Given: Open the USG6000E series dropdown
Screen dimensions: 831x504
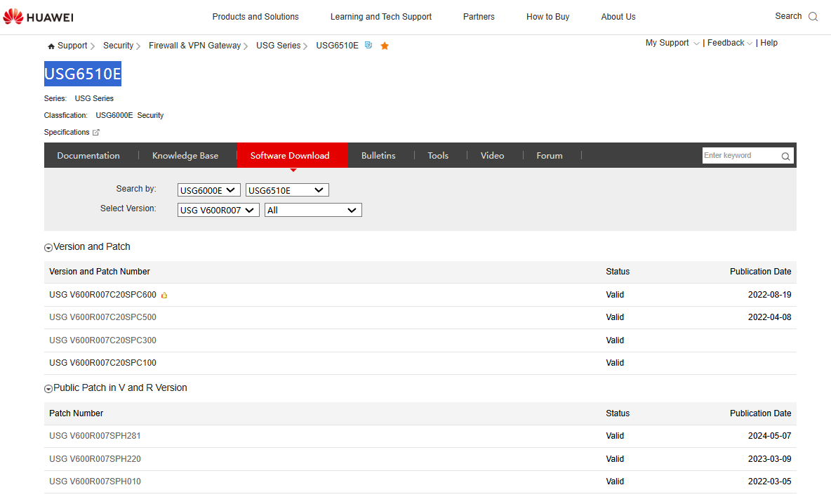Looking at the screenshot, I should (209, 190).
